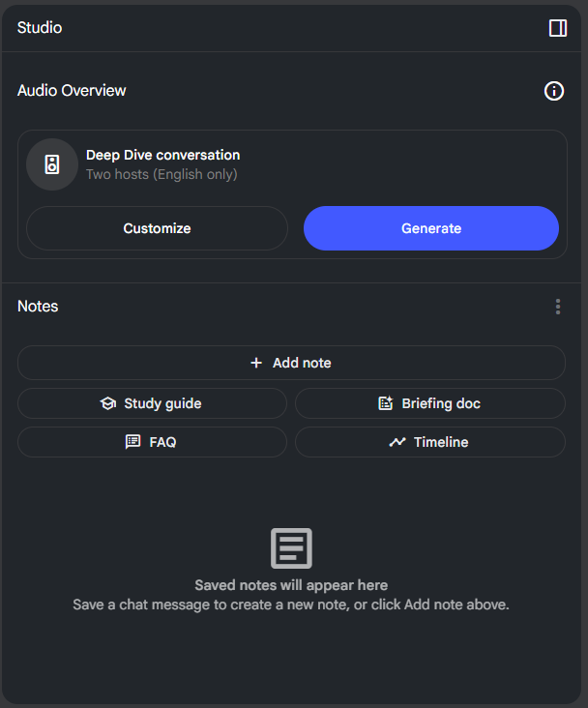
Task: Generate a Timeline note
Action: point(430,442)
